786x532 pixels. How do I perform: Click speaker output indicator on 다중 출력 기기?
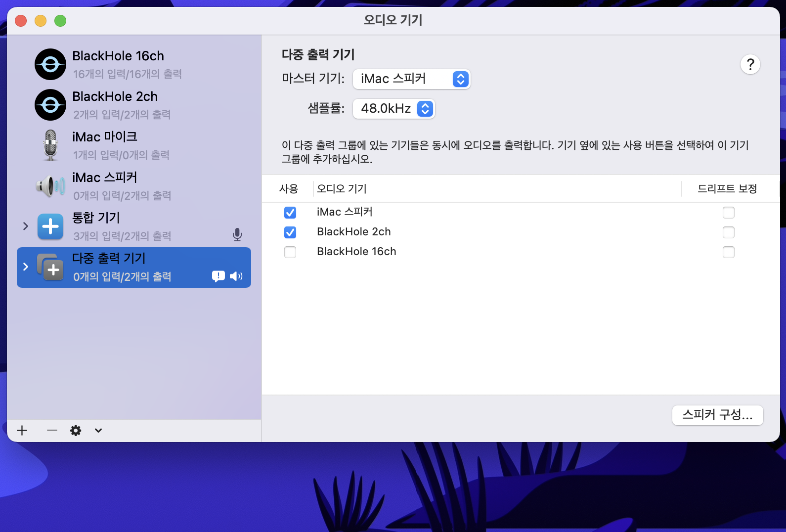point(236,276)
